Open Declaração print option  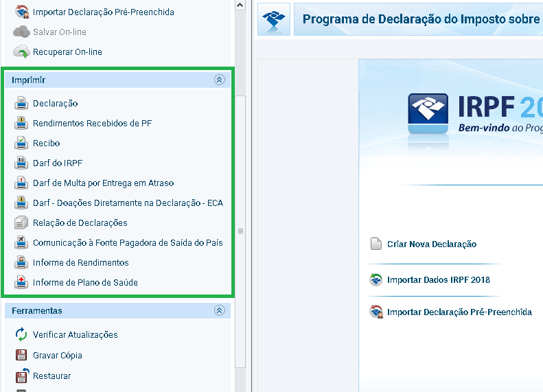55,104
